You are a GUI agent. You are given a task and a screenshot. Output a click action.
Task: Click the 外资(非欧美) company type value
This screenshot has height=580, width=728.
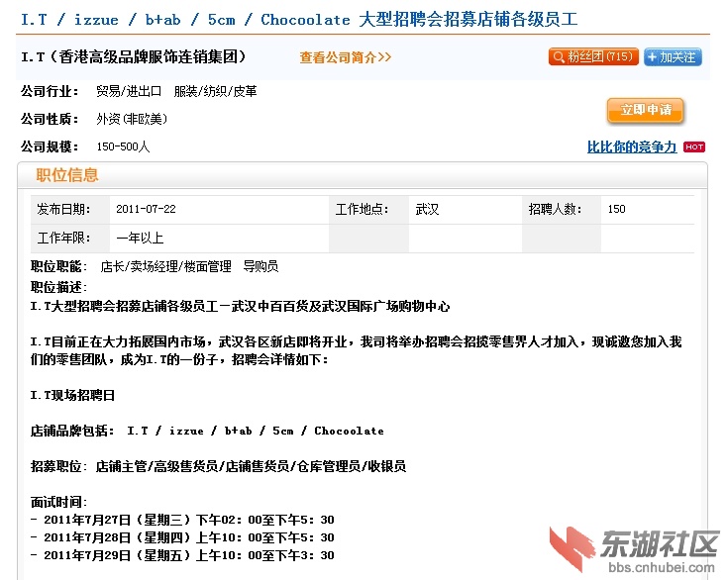pyautogui.click(x=132, y=119)
